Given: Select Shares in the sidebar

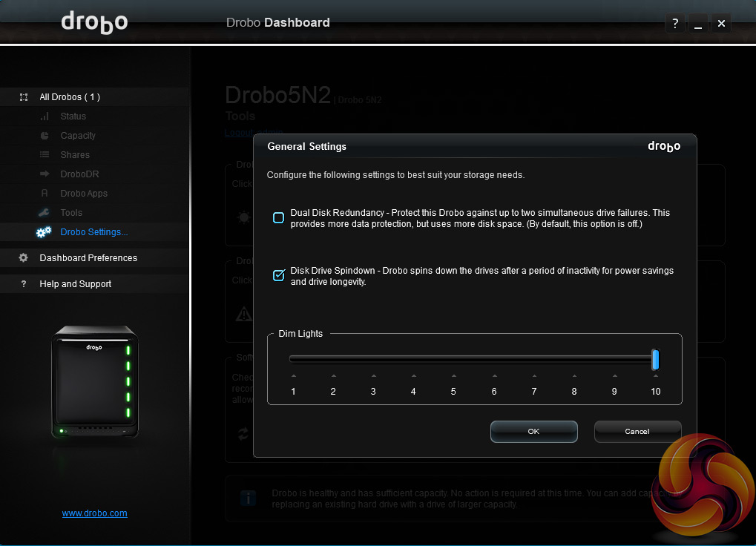Looking at the screenshot, I should (75, 155).
